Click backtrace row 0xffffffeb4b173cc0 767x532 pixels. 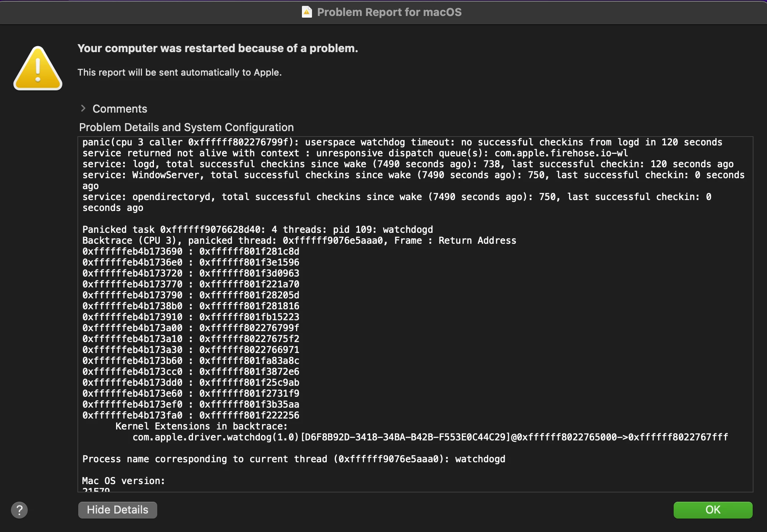[190, 372]
